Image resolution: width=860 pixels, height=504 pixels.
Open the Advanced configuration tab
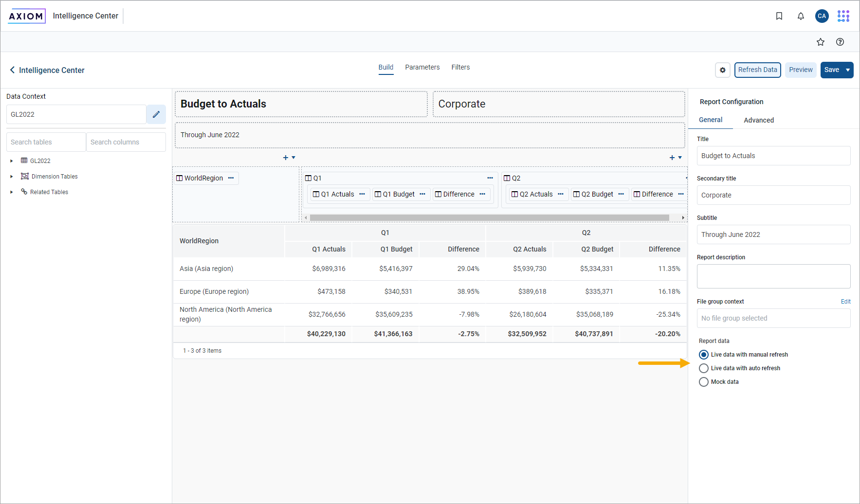[x=758, y=120]
